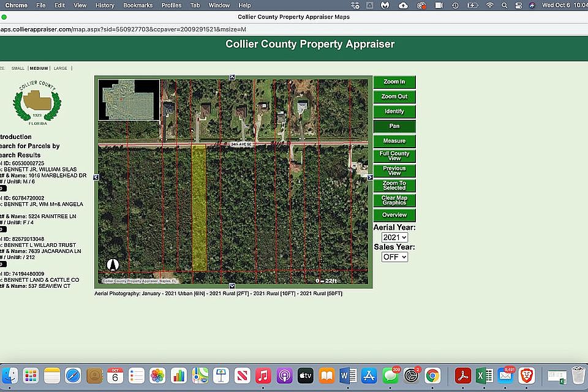Open the Profiles menu
Screen dimensions: 588x392
(x=171, y=6)
